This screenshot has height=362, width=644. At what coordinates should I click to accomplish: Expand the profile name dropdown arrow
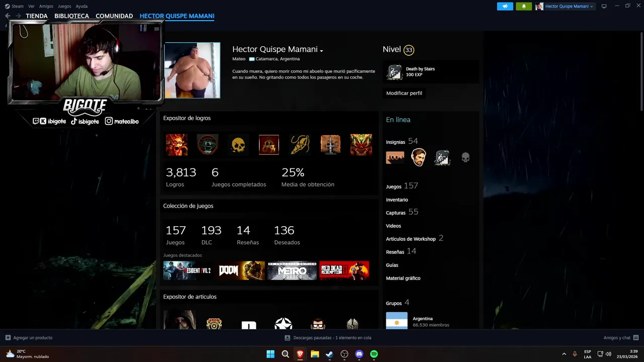[x=321, y=51]
